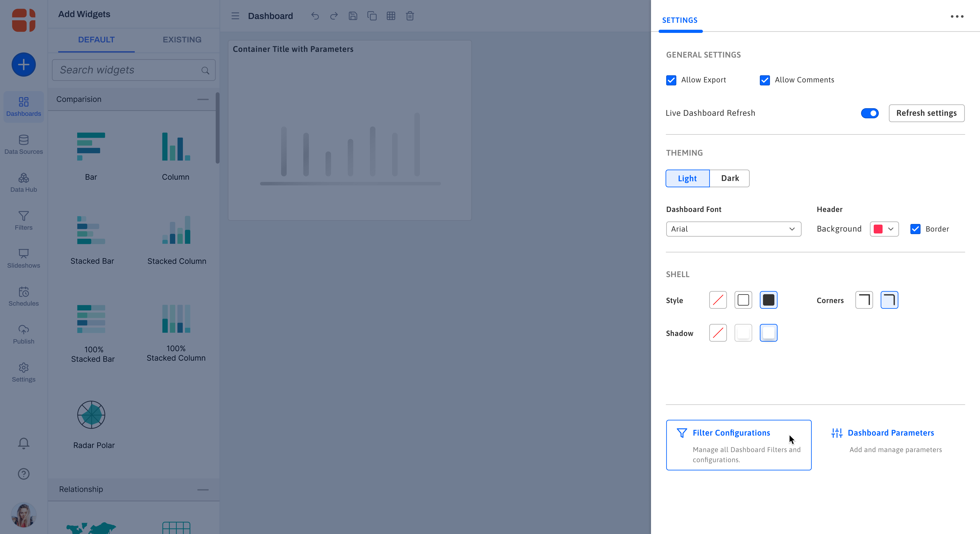Click the app logo
The image size is (980, 534).
pos(24,20)
